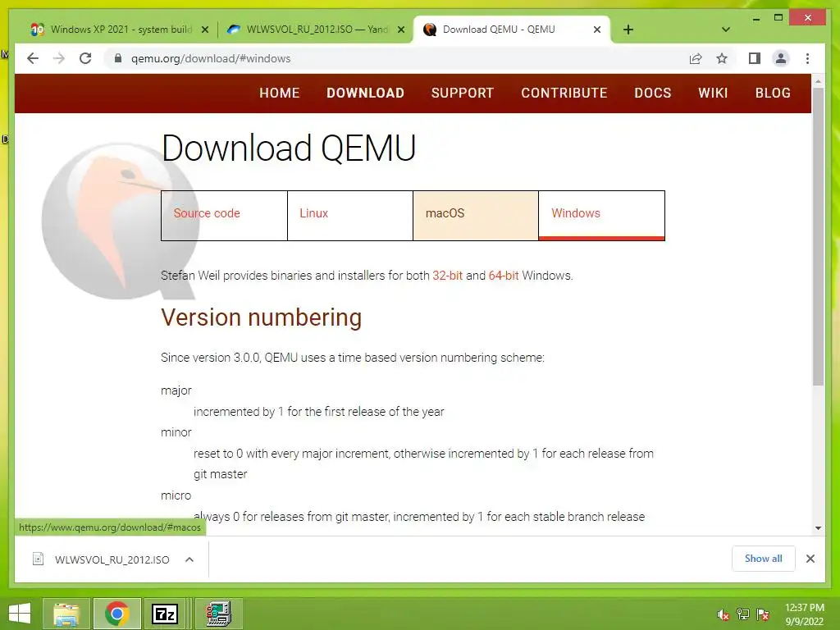Screen dimensions: 840x630
Task: Open a new browser tab
Action: coord(628,30)
